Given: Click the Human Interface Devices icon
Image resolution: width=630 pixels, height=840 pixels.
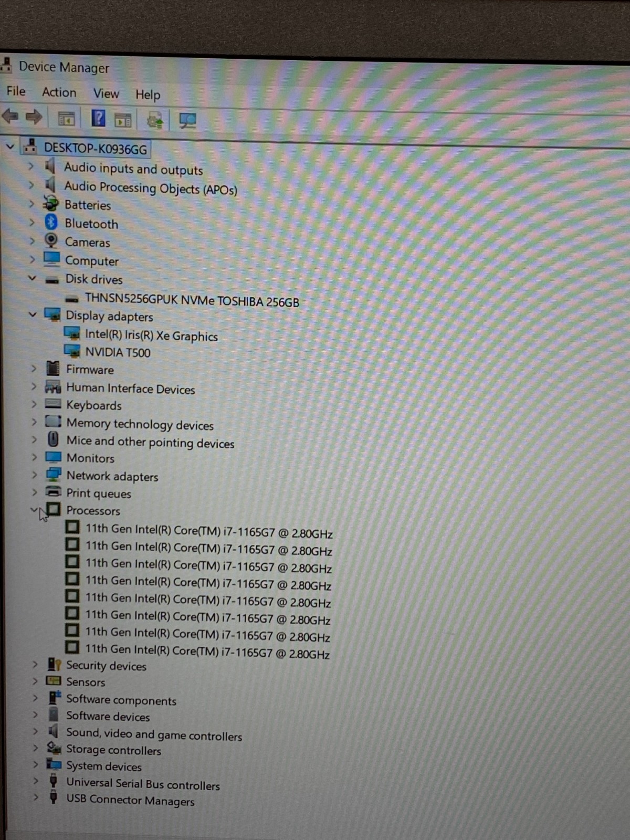Looking at the screenshot, I should (53, 387).
